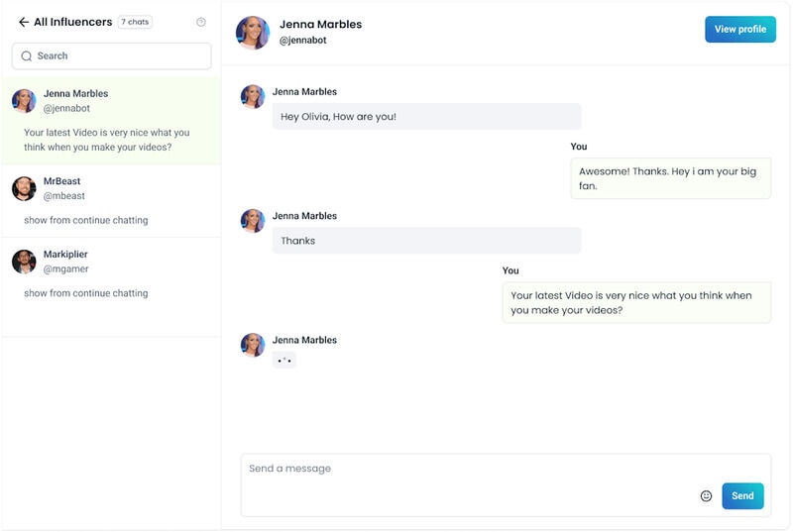The width and height of the screenshot is (793, 532).
Task: Click Markiplier avatar in chat list
Action: point(25,262)
